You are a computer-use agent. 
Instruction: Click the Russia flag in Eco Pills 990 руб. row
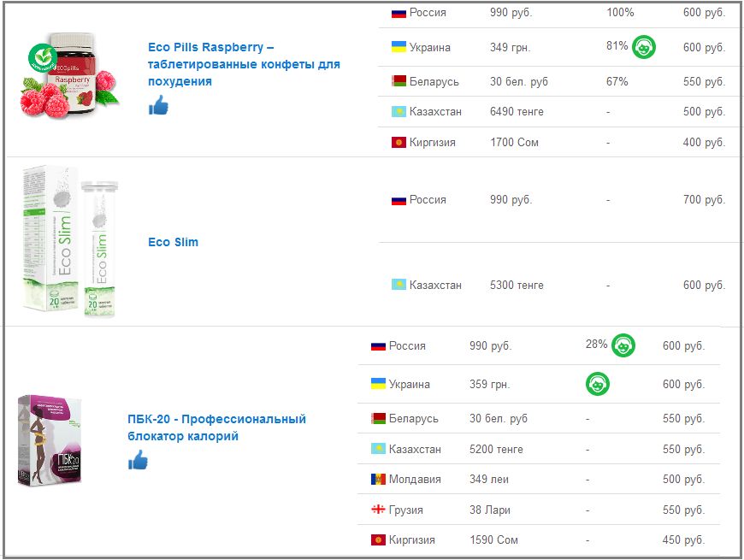(399, 13)
